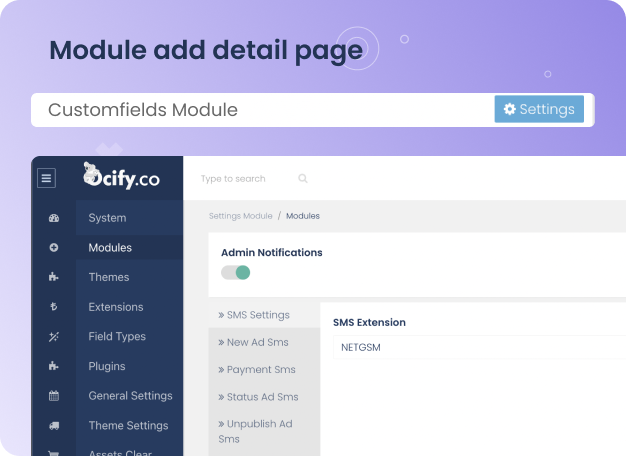Screen dimensions: 626x456
Task: Go to Settings Module breadcrumb link
Action: (240, 216)
